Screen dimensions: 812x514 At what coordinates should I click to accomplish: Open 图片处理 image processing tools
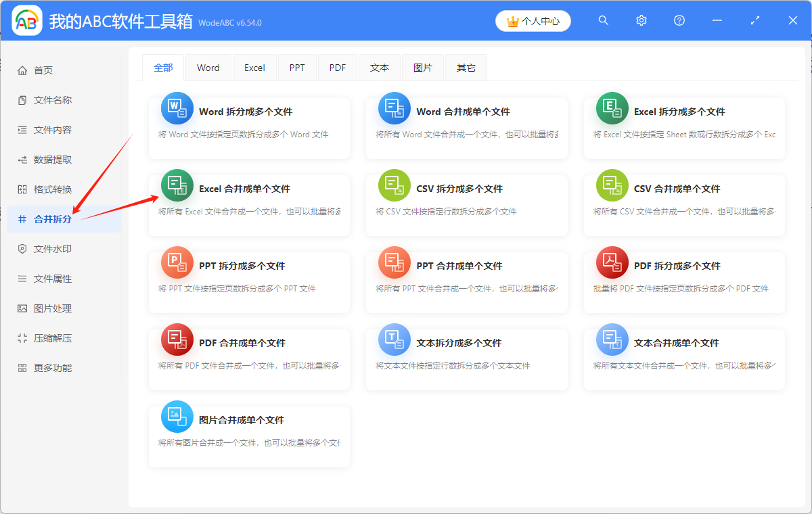click(x=47, y=308)
